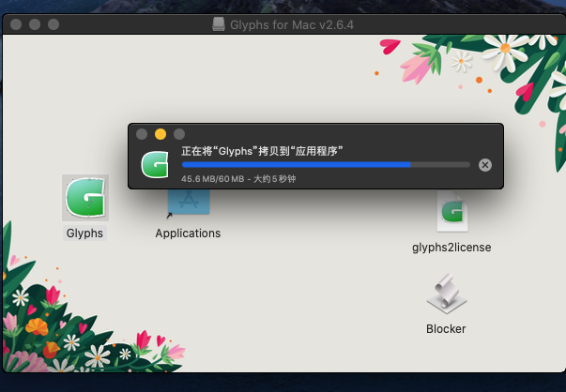The height and width of the screenshot is (392, 566).
Task: Click the Glyphs icon in copy dialog
Action: coord(155,163)
